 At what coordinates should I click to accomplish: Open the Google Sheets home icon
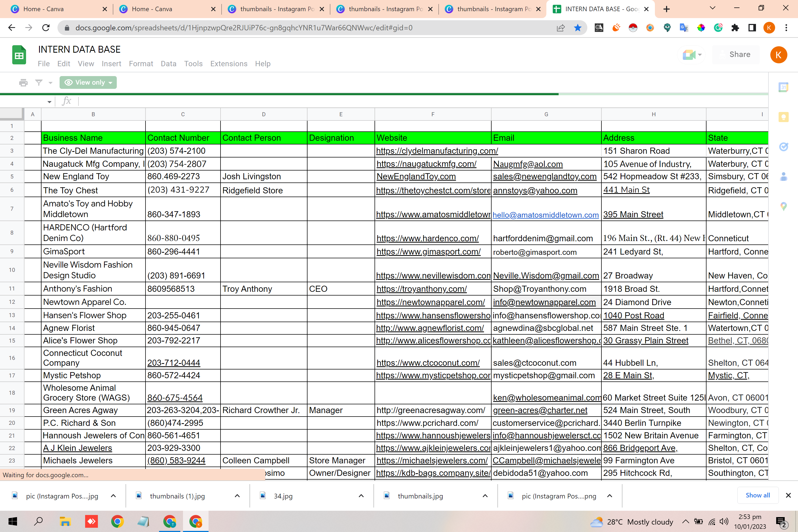[19, 55]
